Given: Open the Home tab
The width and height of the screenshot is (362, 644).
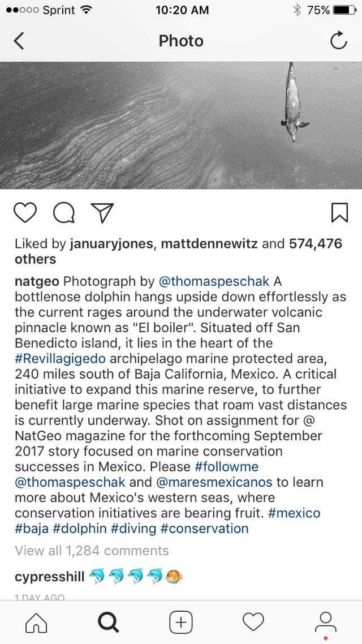Looking at the screenshot, I should [x=37, y=622].
